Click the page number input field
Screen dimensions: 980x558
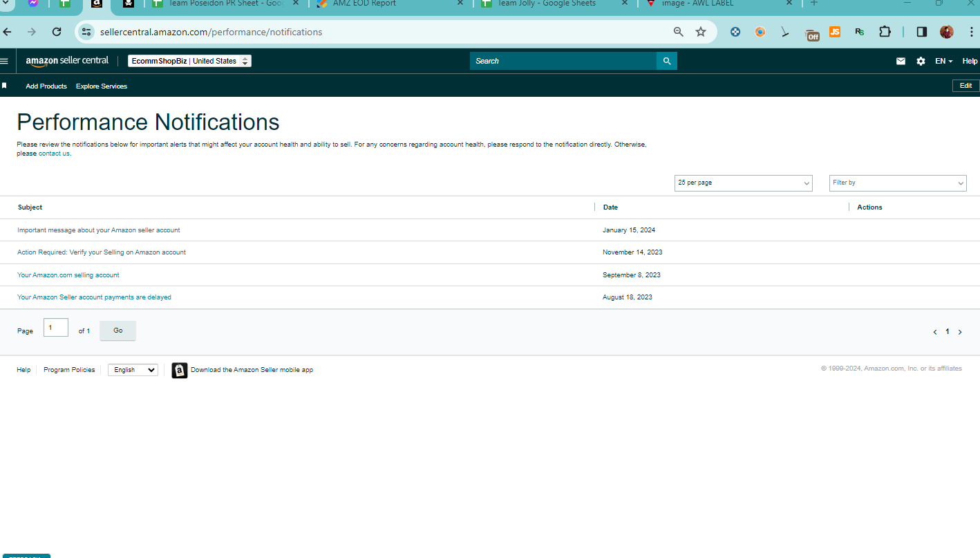[x=56, y=328]
